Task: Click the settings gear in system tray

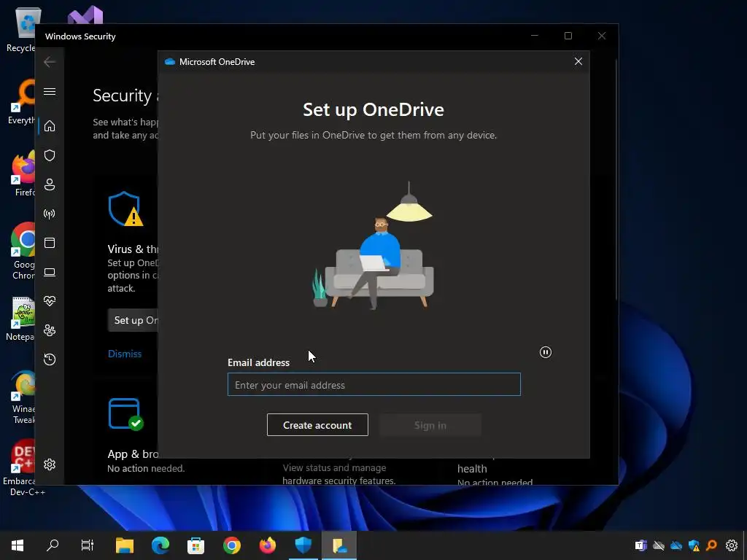Action: point(731,545)
